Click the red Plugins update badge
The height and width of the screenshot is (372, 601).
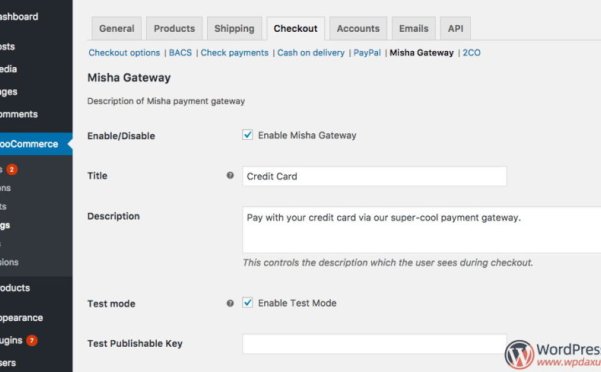[32, 340]
